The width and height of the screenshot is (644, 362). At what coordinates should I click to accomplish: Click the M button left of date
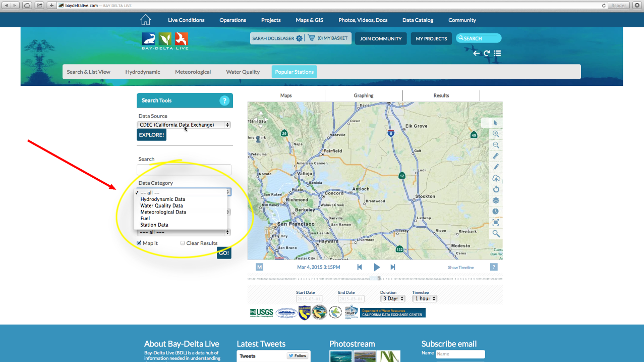pos(259,267)
